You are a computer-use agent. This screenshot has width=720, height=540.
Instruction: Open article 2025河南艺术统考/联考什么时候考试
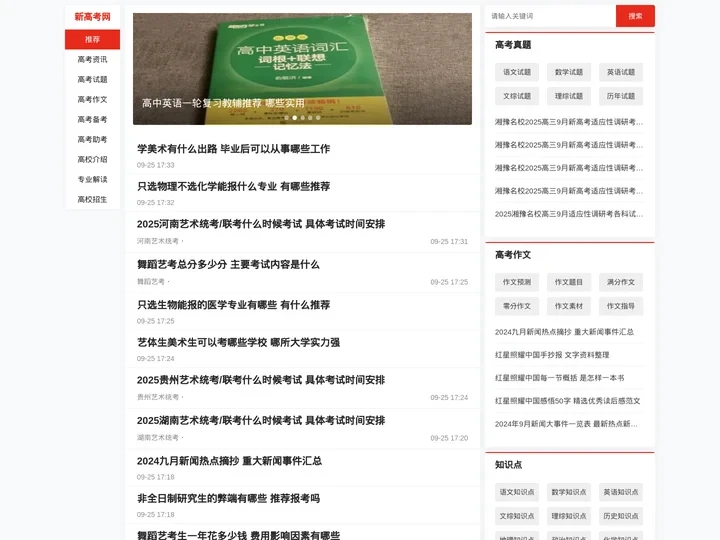pyautogui.click(x=261, y=224)
